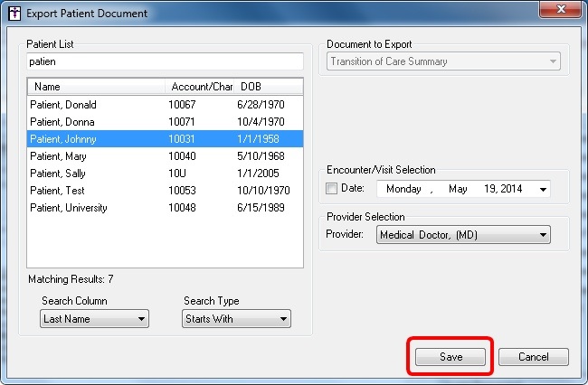The width and height of the screenshot is (588, 385).
Task: Sort list by Account/Chart column header
Action: click(201, 88)
